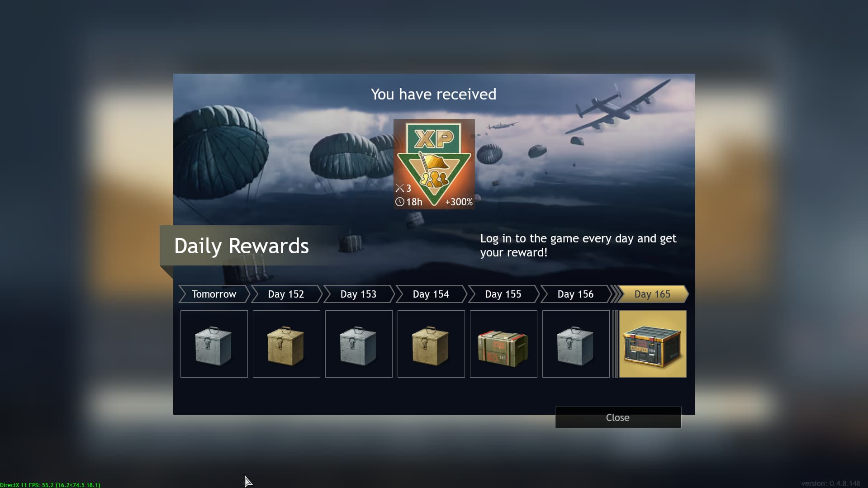868x488 pixels.
Task: Click the +300% bonus value on booster
Action: (x=459, y=202)
